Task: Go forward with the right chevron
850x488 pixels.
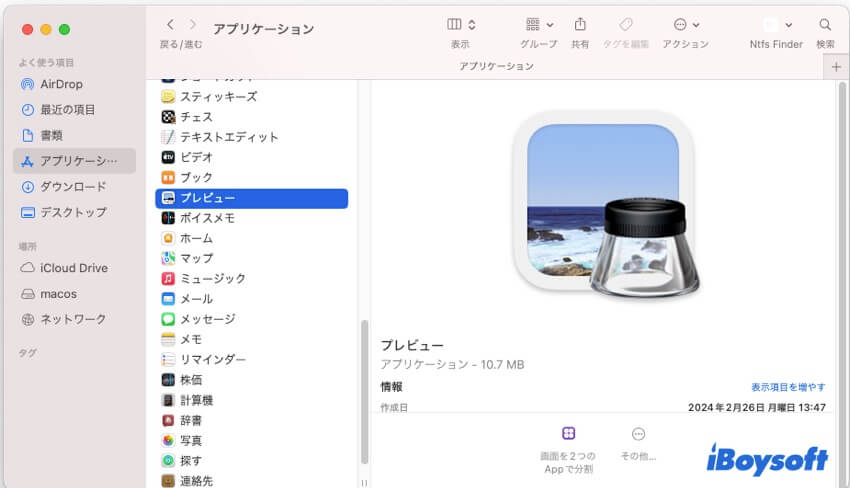Action: [x=193, y=24]
